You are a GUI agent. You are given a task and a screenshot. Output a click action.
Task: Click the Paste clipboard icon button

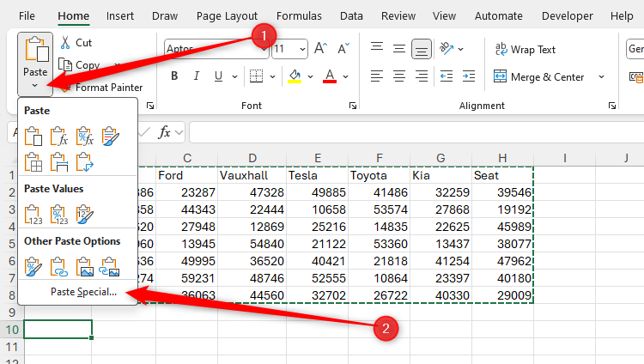36,50
